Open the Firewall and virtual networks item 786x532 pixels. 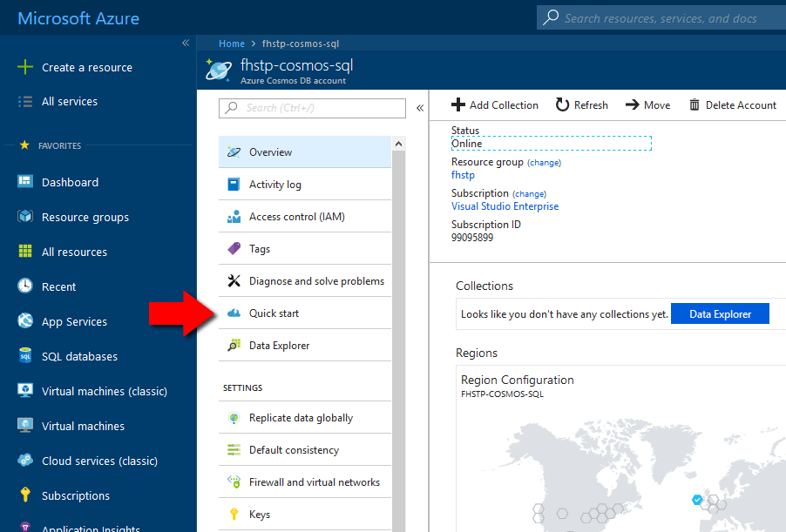click(305, 481)
